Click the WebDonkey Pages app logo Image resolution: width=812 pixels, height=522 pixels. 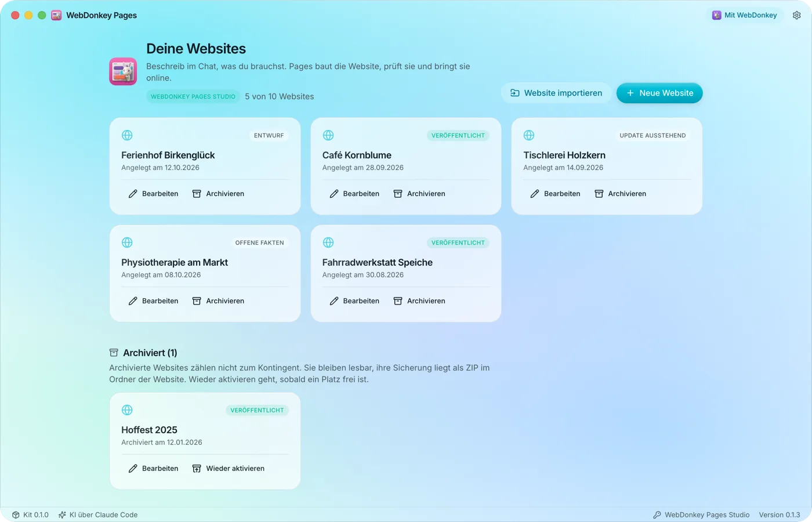point(123,71)
